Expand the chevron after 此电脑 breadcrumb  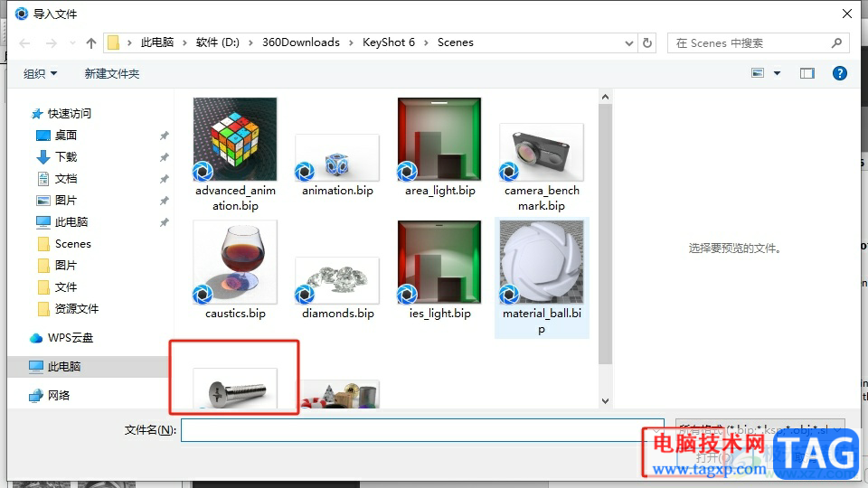tap(184, 42)
